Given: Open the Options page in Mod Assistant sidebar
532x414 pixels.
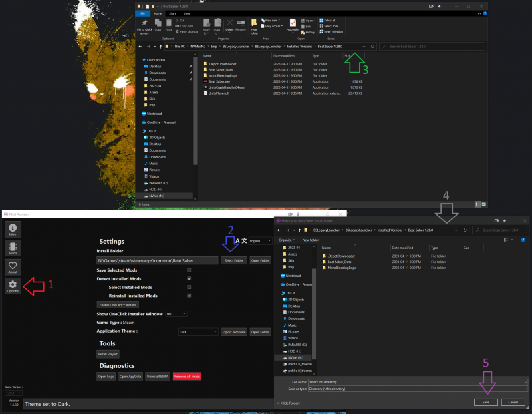Looking at the screenshot, I should (x=13, y=286).
